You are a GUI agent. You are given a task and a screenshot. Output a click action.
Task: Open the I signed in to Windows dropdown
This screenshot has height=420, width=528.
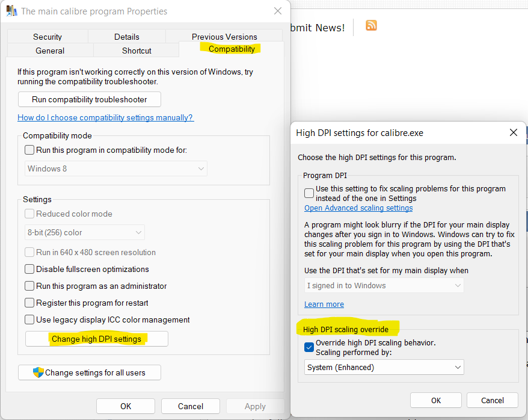384,286
